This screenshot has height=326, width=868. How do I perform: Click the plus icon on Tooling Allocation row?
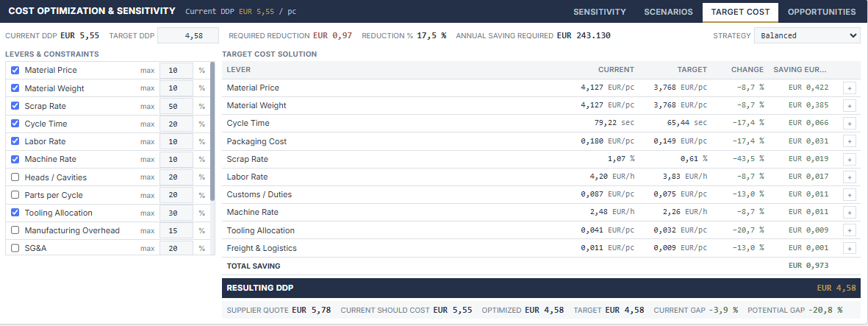(x=849, y=230)
